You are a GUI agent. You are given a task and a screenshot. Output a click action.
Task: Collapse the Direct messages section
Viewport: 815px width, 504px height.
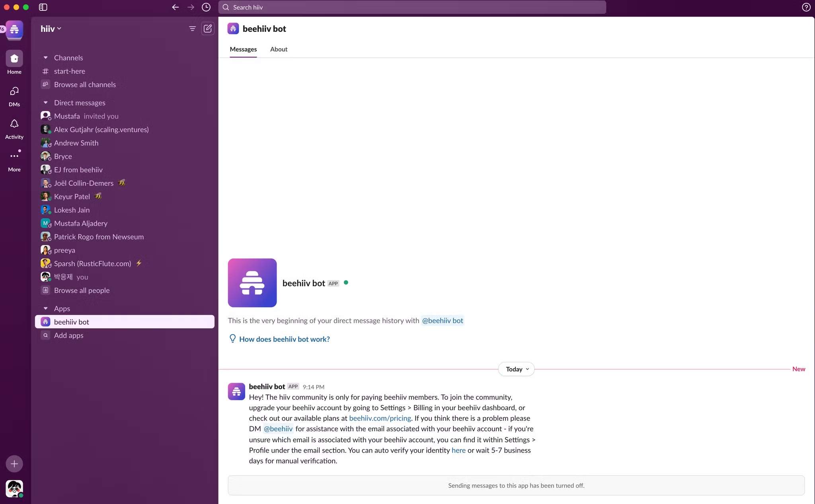pyautogui.click(x=46, y=103)
